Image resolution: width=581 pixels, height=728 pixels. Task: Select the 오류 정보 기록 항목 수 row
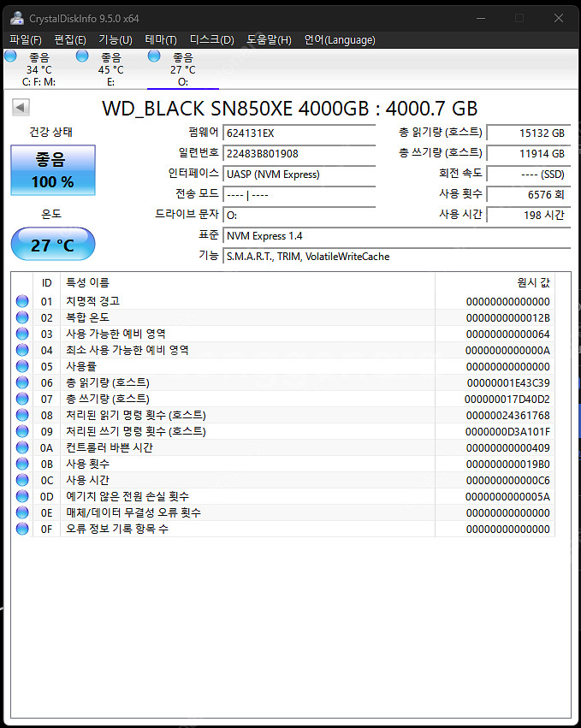[283, 529]
